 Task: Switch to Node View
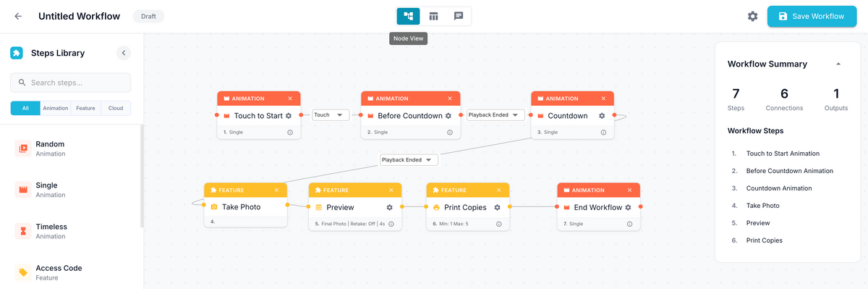(409, 16)
